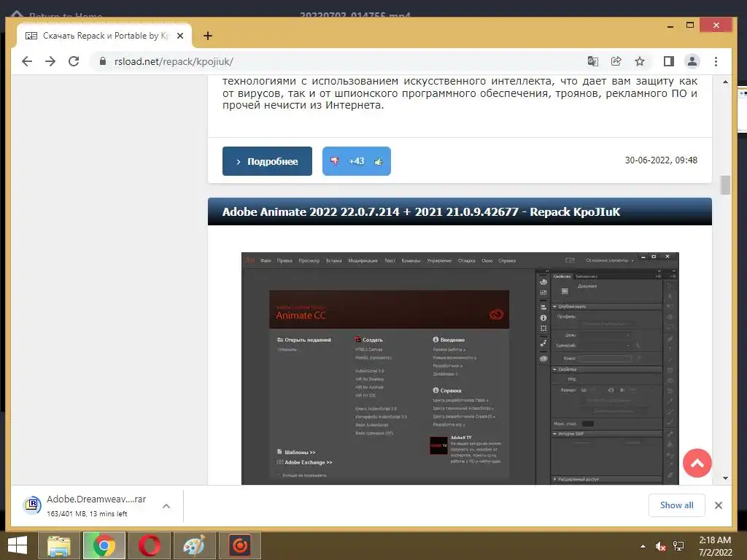747x560 pixels.
Task: Close the downloads bar
Action: tap(719, 505)
